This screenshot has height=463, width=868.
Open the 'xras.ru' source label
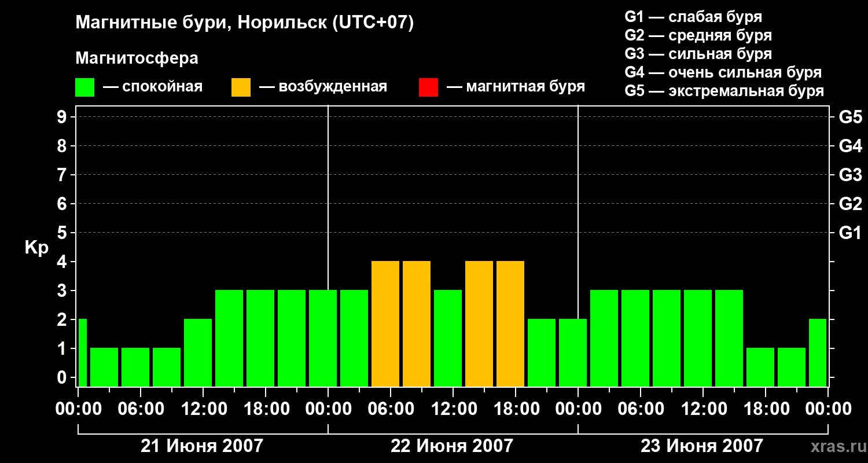click(x=837, y=447)
